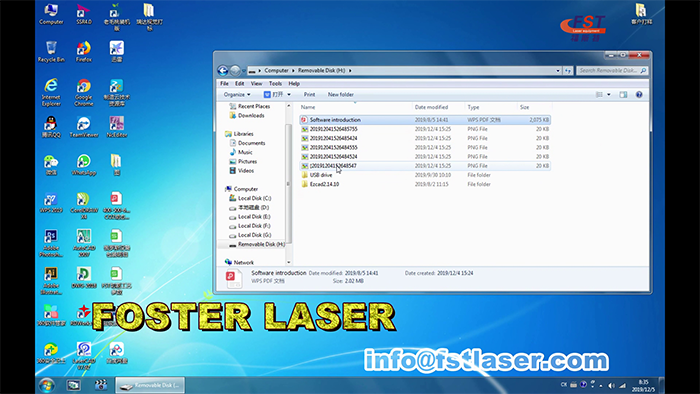Open the WeChat desktop shortcut

(x=51, y=165)
